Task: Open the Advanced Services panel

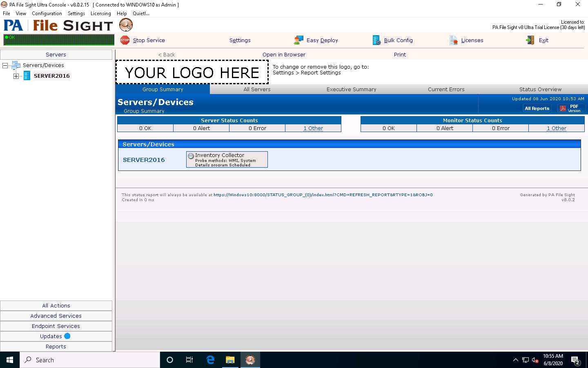Action: pyautogui.click(x=56, y=316)
